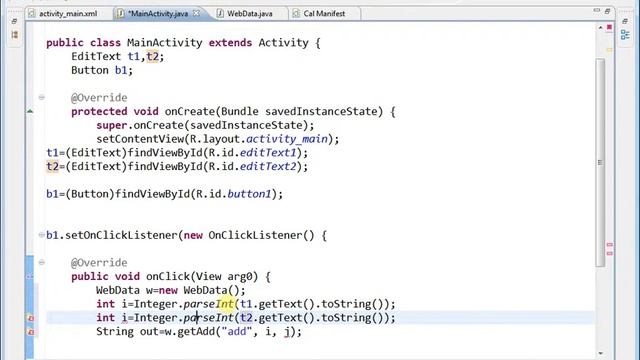
Task: Collapse the onCreate method fold marker
Action: click(x=42, y=98)
